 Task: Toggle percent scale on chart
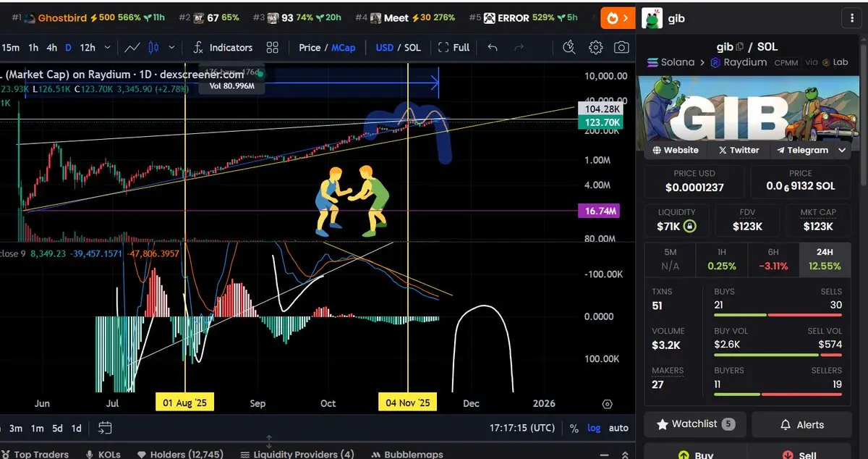tap(574, 428)
